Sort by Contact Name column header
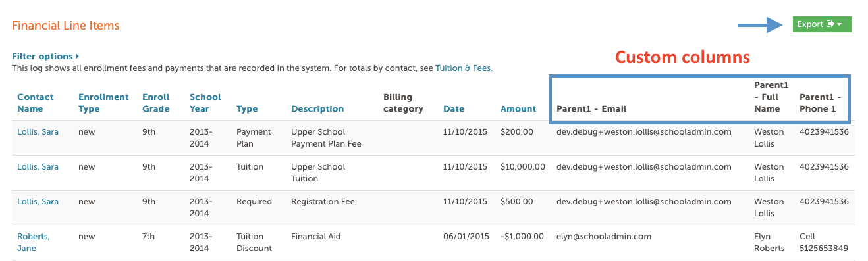This screenshot has width=868, height=261. click(36, 103)
